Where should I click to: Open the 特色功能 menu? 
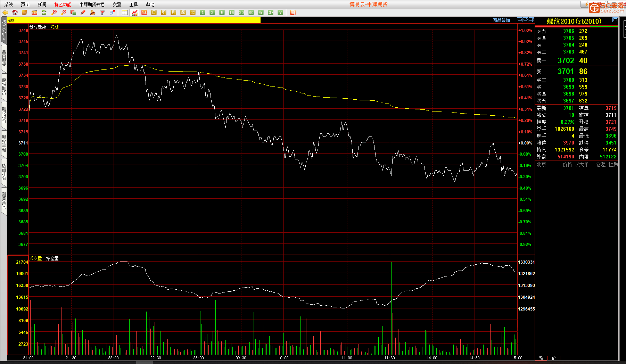click(x=63, y=5)
